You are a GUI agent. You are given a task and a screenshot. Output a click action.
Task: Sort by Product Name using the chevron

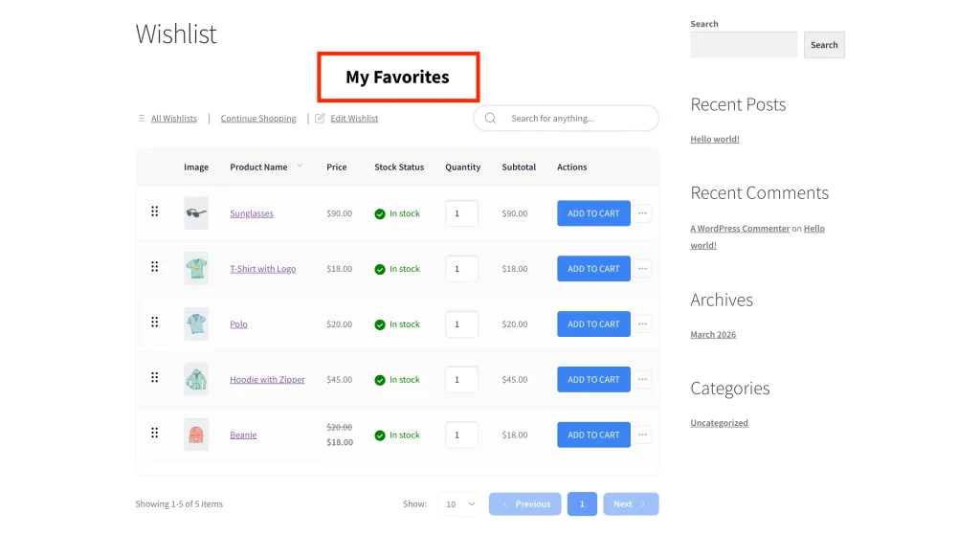tap(300, 166)
